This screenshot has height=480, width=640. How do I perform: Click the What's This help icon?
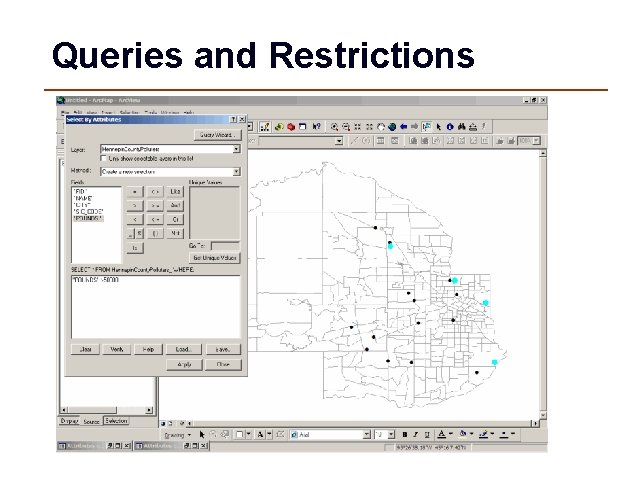coord(316,127)
